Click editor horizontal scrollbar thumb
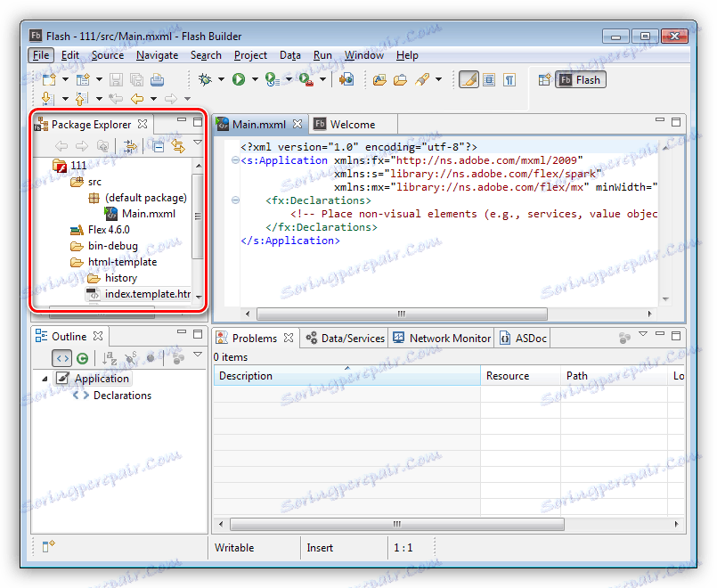The height and width of the screenshot is (588, 717). point(402,314)
